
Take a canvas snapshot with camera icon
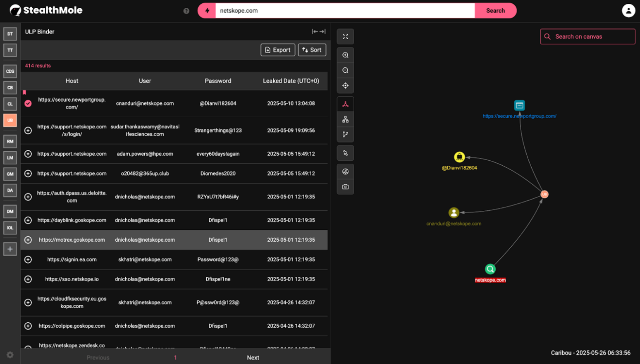345,187
